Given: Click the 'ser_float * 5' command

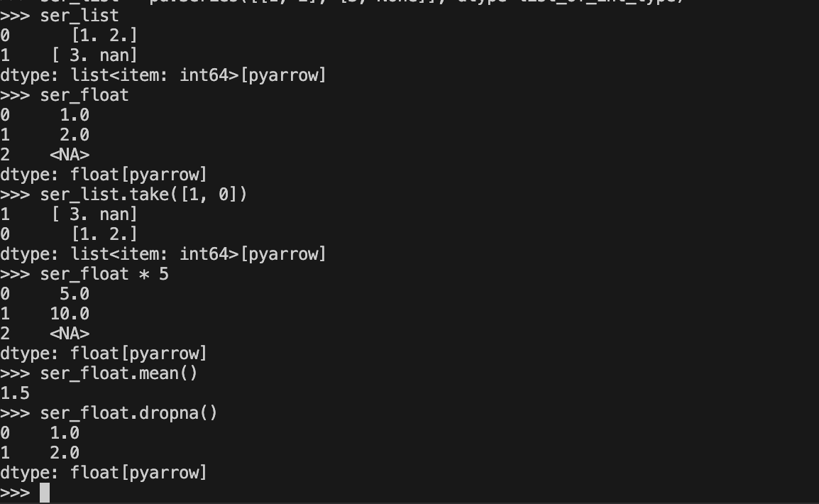Looking at the screenshot, I should tap(104, 274).
